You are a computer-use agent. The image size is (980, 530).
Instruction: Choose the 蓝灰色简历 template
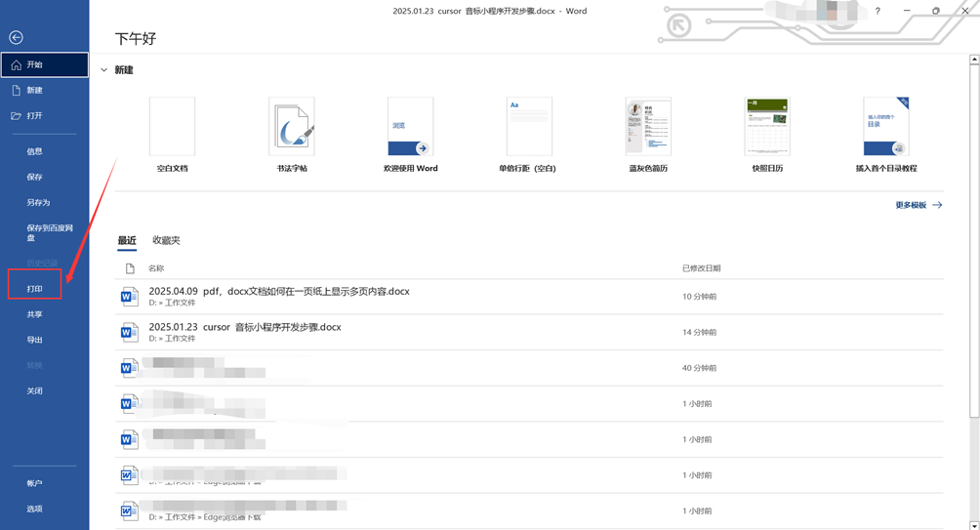coord(648,126)
